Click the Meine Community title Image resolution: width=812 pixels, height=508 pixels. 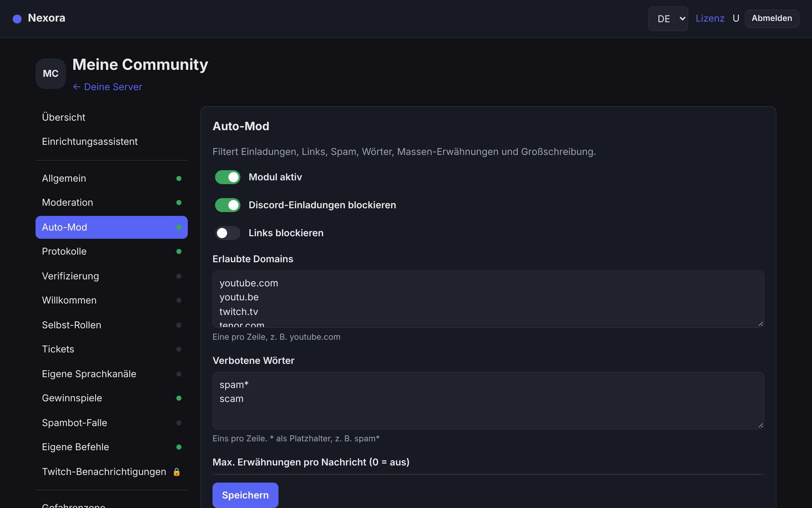(x=140, y=64)
